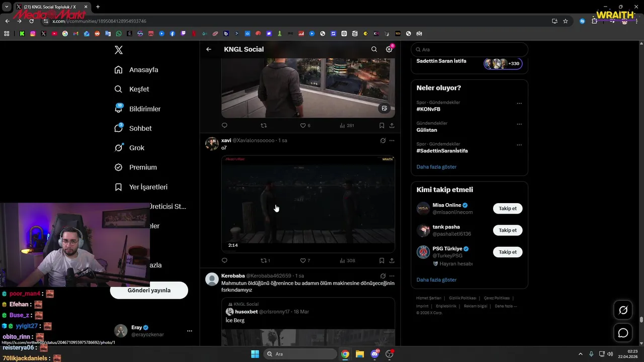This screenshot has width=644, height=362.
Task: Play xavi's 2:14 video thumbnail
Action: (x=308, y=204)
